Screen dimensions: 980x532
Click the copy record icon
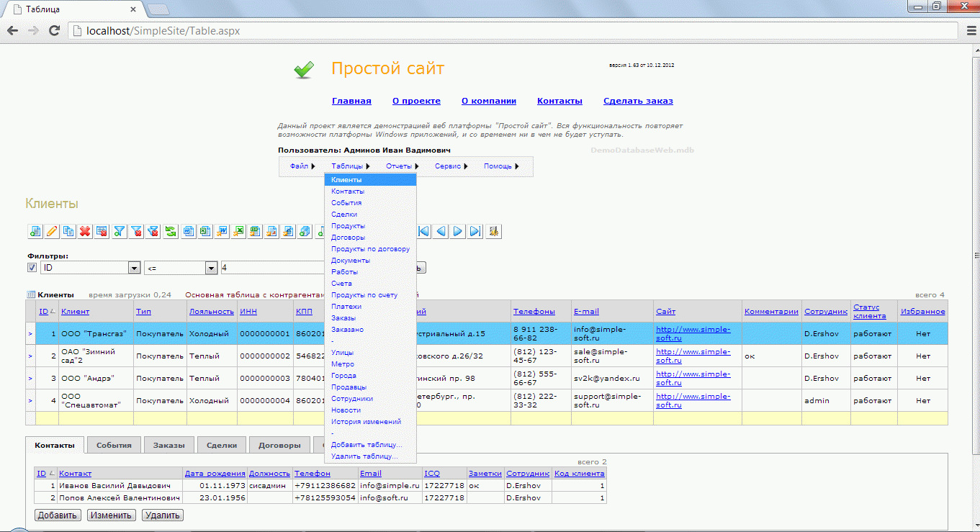click(68, 231)
